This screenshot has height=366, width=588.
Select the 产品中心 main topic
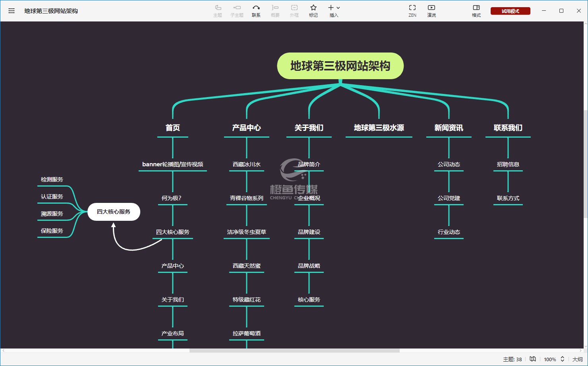247,128
